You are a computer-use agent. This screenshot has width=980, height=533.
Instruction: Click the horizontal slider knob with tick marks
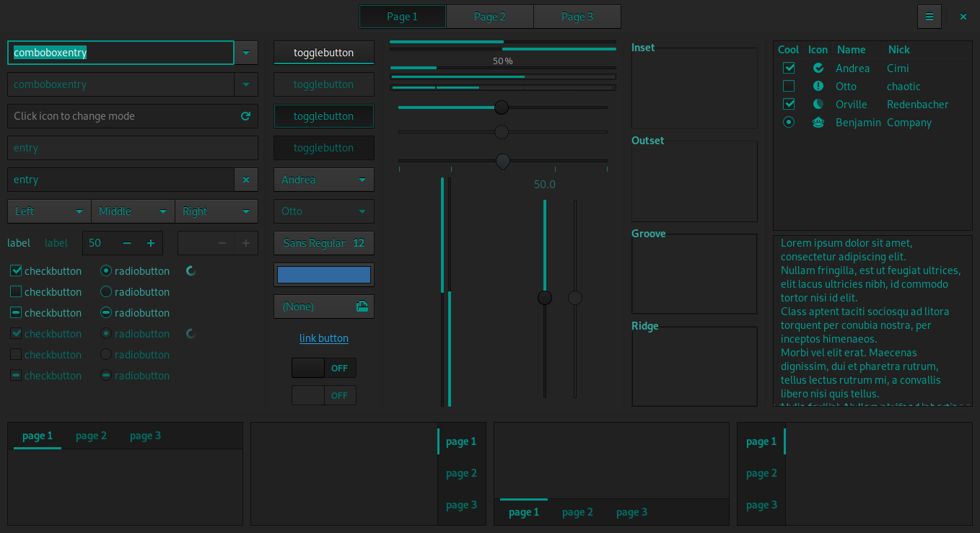[x=503, y=162]
